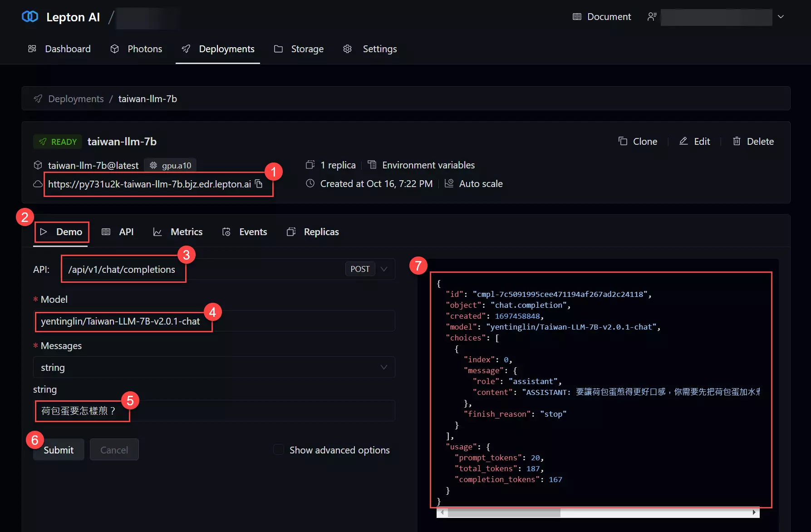Open the Photons tab
Viewport: 811px width, 532px height.
click(x=136, y=49)
